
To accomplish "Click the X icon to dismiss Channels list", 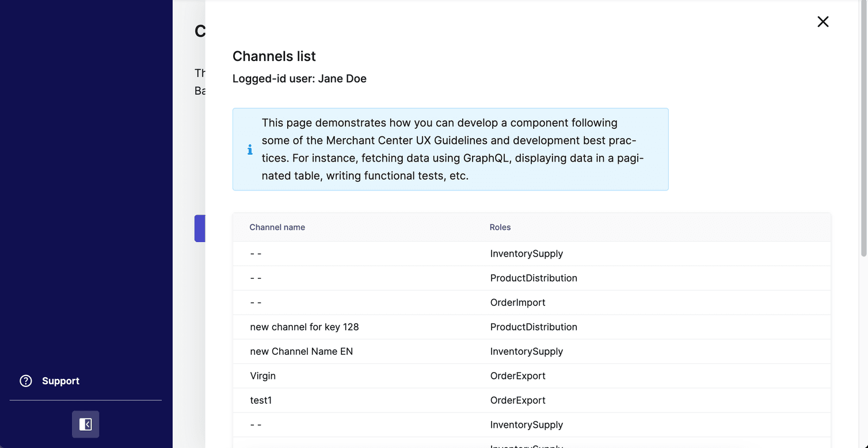I will [x=823, y=21].
